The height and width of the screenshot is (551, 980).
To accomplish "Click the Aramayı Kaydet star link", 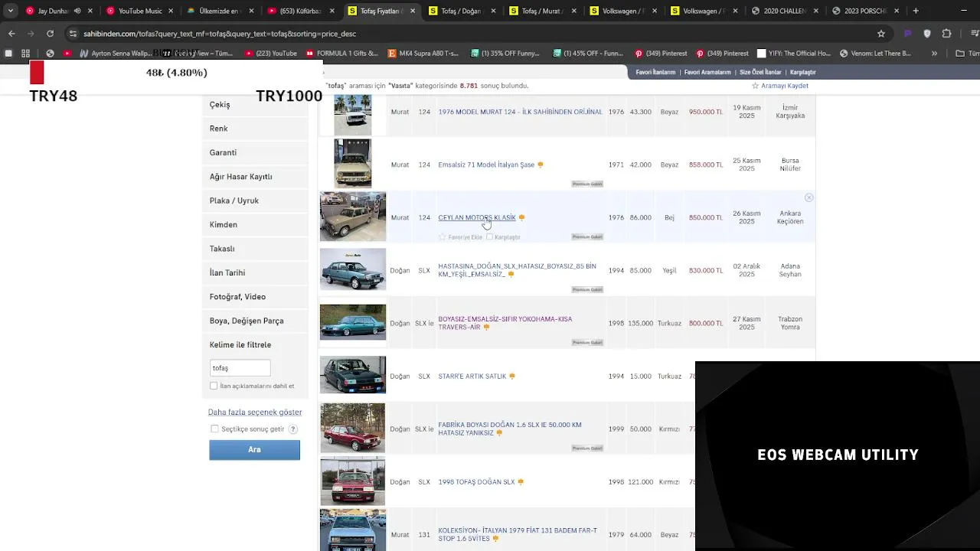I will click(x=780, y=86).
